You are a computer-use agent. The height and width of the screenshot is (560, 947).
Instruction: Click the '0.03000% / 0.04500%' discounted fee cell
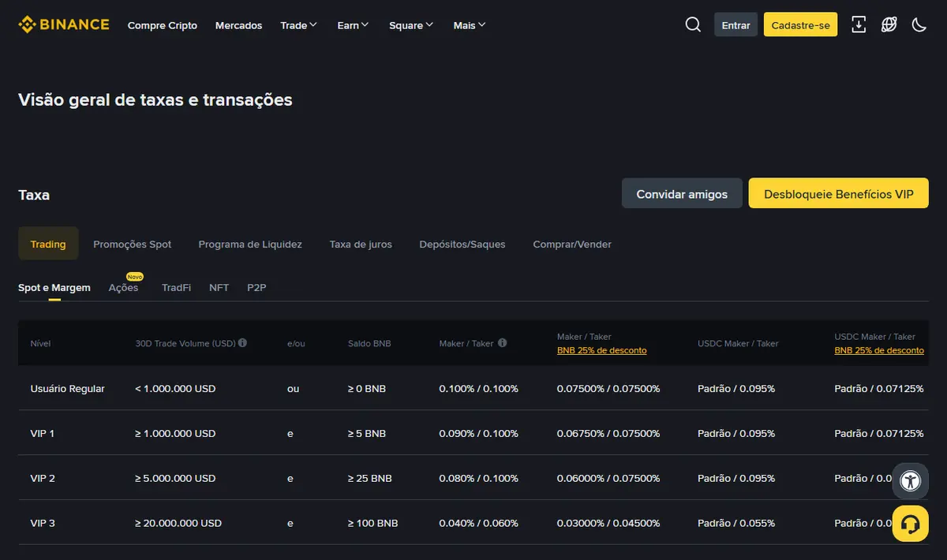click(x=608, y=523)
